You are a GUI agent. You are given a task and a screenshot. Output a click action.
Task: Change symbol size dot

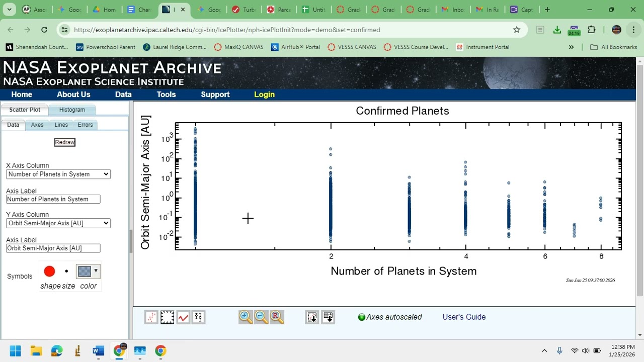tap(66, 271)
